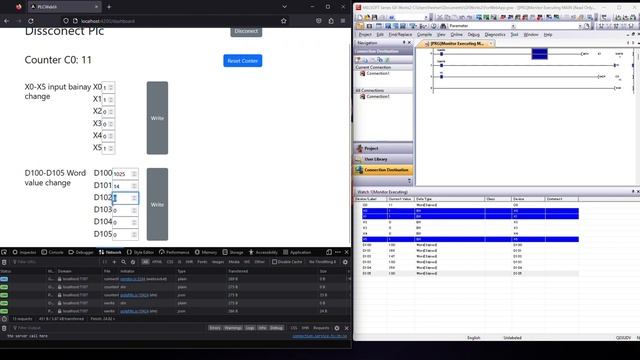Clear network log with trash icon
This screenshot has height=360, width=640.
tap(4, 262)
